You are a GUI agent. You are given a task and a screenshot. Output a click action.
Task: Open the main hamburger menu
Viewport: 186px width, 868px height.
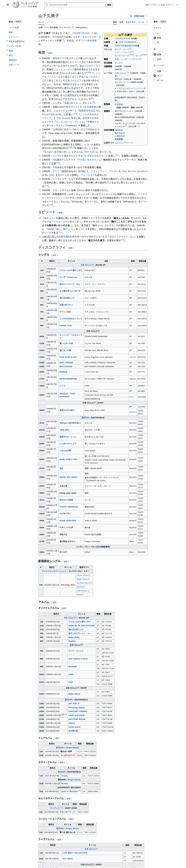(x=8, y=5)
